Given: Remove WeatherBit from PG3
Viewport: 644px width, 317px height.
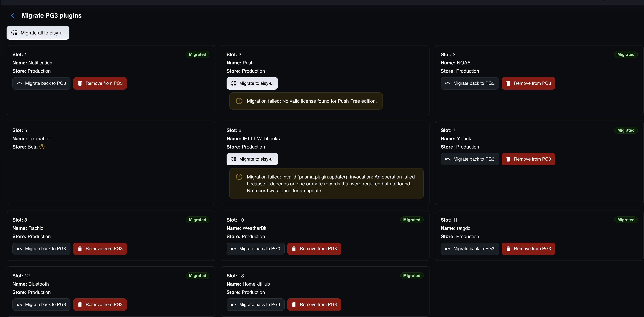Looking at the screenshot, I should point(314,249).
